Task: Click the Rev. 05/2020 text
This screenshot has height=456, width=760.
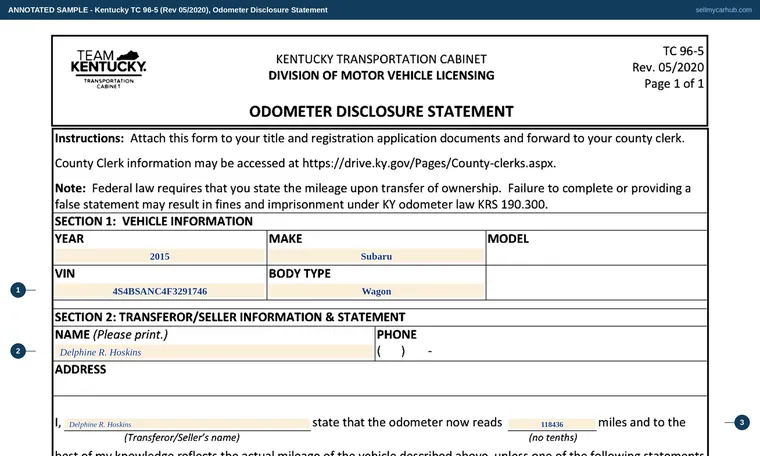Action: coord(668,67)
